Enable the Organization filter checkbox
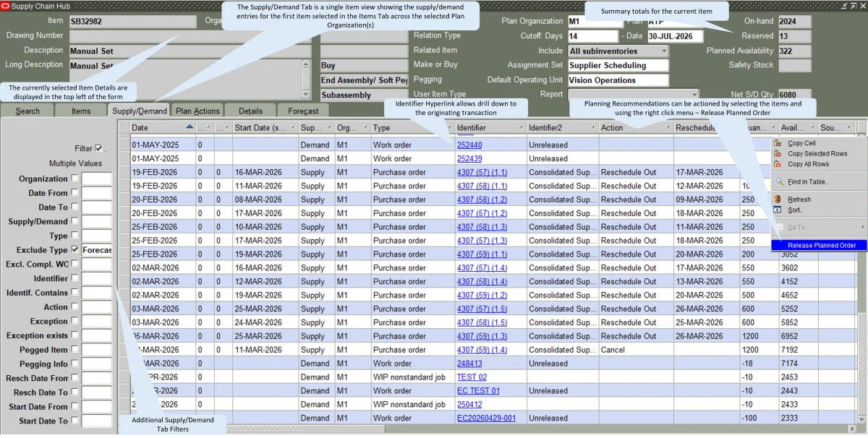 [75, 179]
